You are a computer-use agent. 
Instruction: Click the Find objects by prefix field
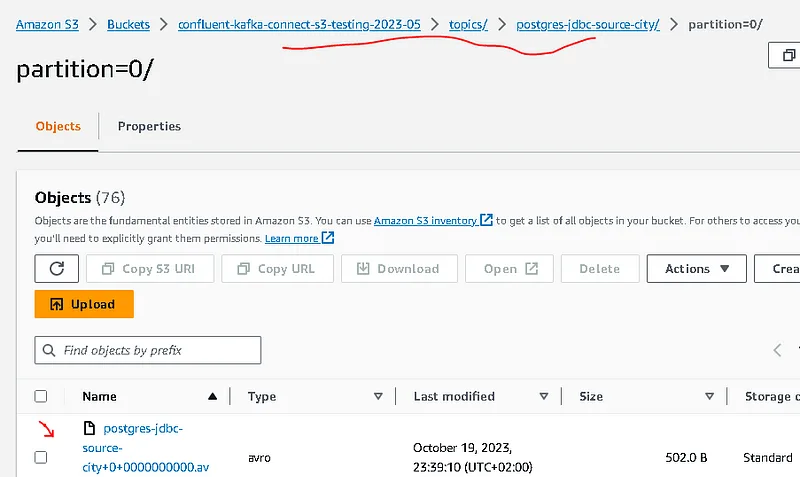[x=148, y=351]
